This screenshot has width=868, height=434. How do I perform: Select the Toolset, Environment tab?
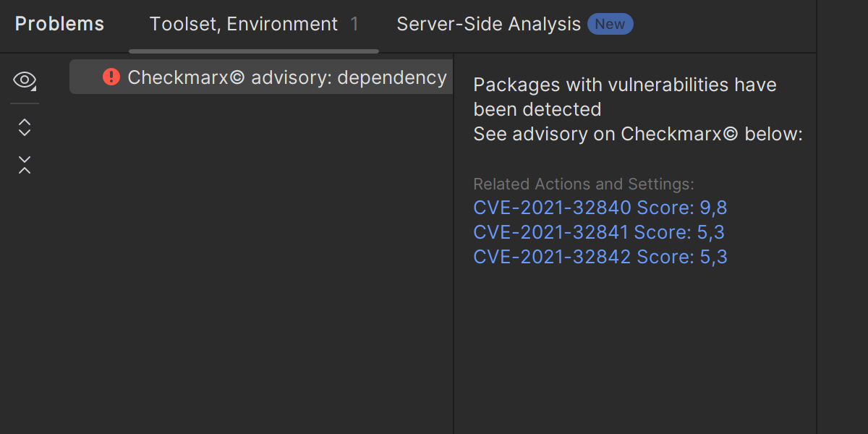[x=243, y=24]
